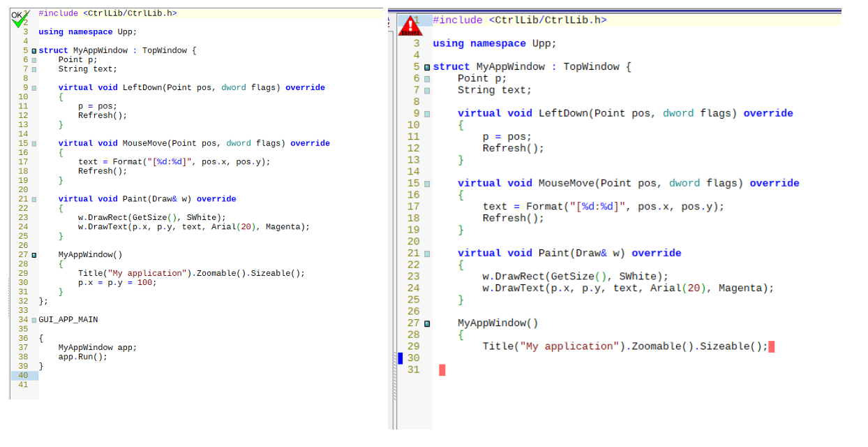Click the blue edit marker beside line 30 in right editor
The image size is (868, 447).
[x=401, y=358]
